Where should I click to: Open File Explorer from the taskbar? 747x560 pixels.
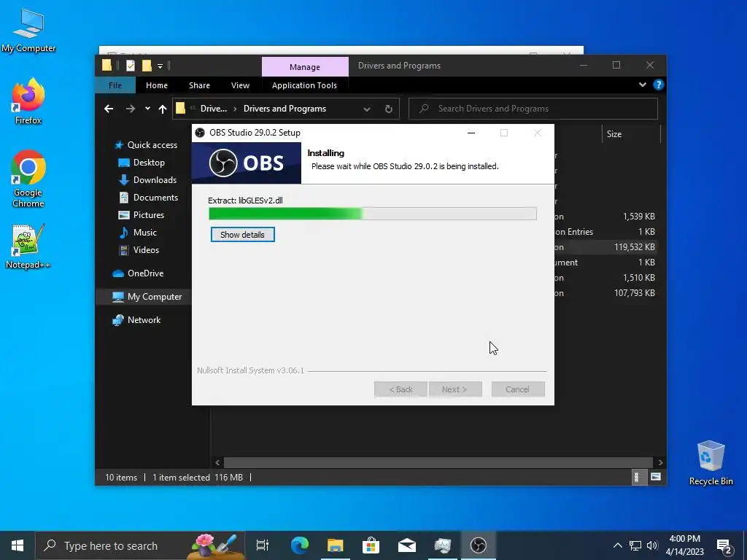click(336, 545)
